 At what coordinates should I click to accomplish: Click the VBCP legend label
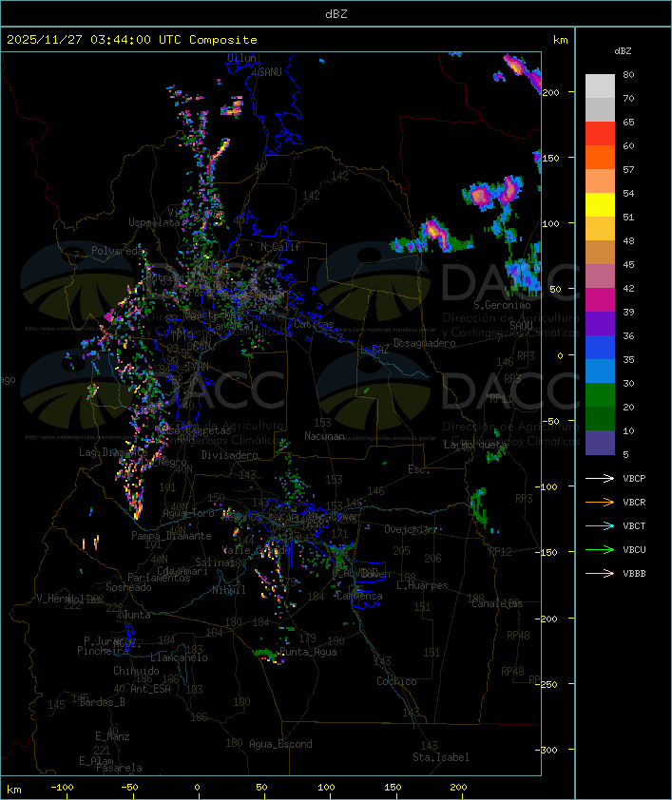634,479
